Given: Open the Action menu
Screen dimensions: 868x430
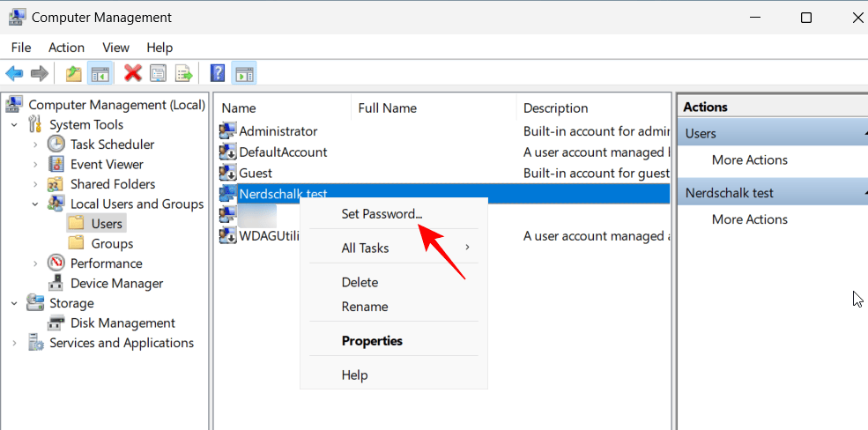Looking at the screenshot, I should pyautogui.click(x=66, y=48).
